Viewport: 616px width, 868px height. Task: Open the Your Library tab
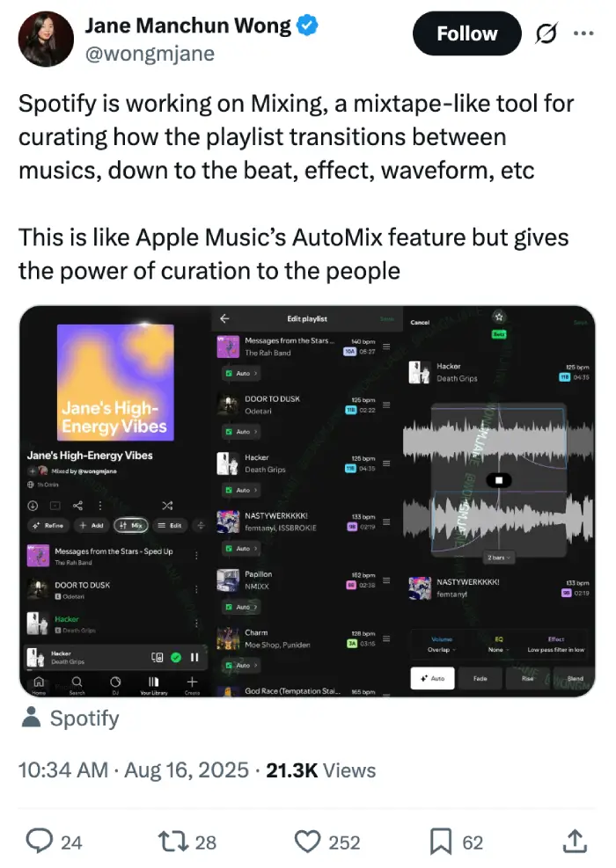coord(153,685)
